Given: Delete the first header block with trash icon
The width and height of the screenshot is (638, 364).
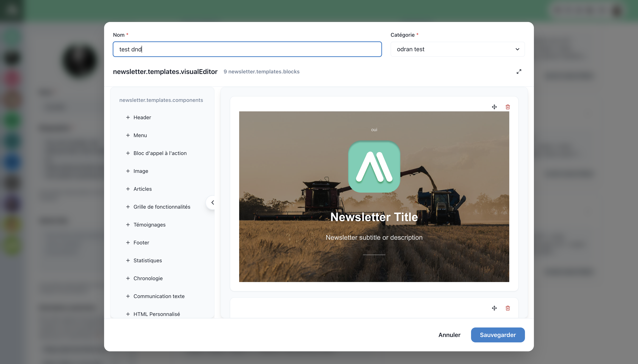Looking at the screenshot, I should click(x=508, y=107).
